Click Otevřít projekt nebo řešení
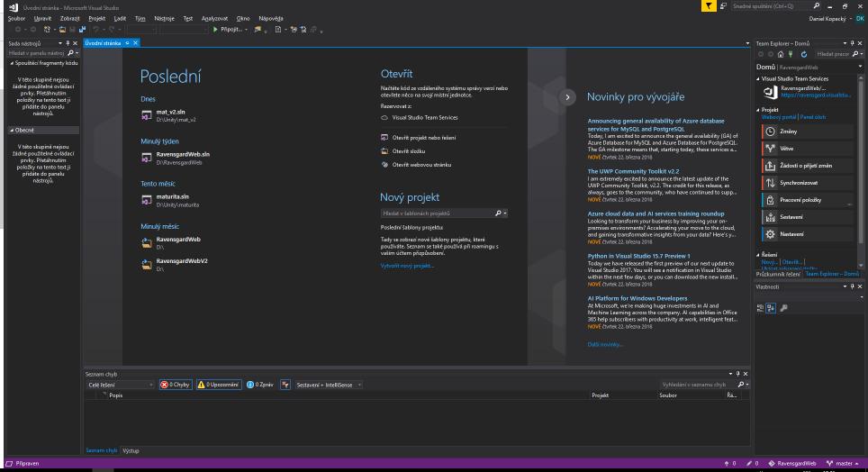The image size is (868, 472). coord(424,138)
